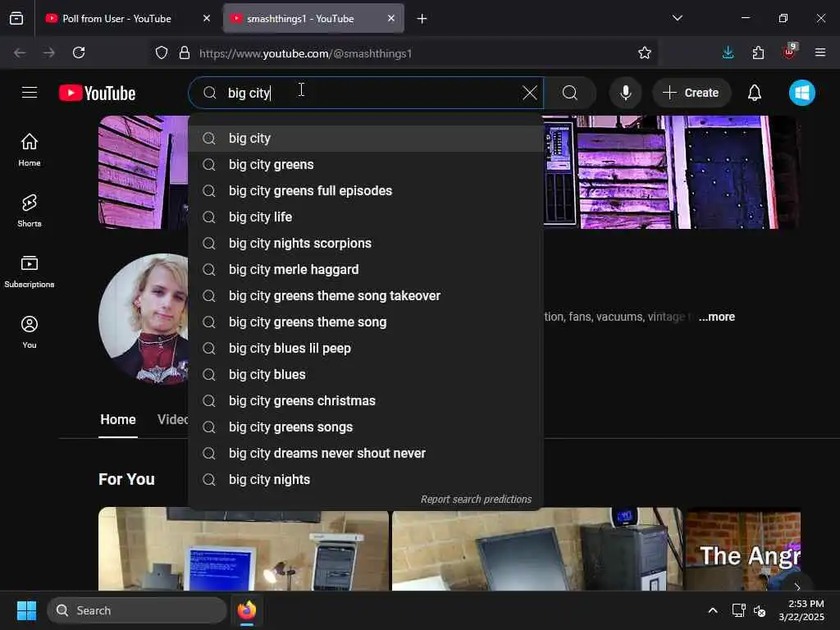840x630 pixels.
Task: Open the YouTube guide hamburger menu
Action: (x=30, y=93)
